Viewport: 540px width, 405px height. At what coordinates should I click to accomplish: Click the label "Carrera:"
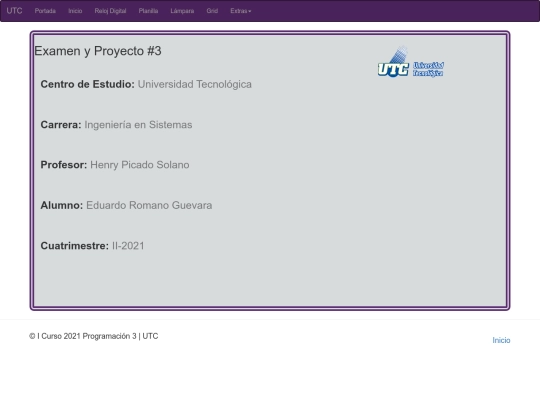pos(61,125)
